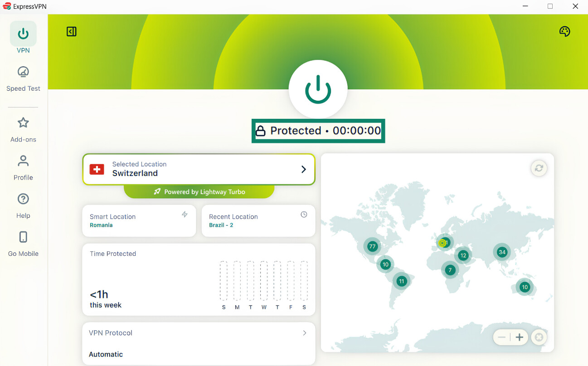
Task: Maximize the ExpressVPN window
Action: pyautogui.click(x=550, y=6)
